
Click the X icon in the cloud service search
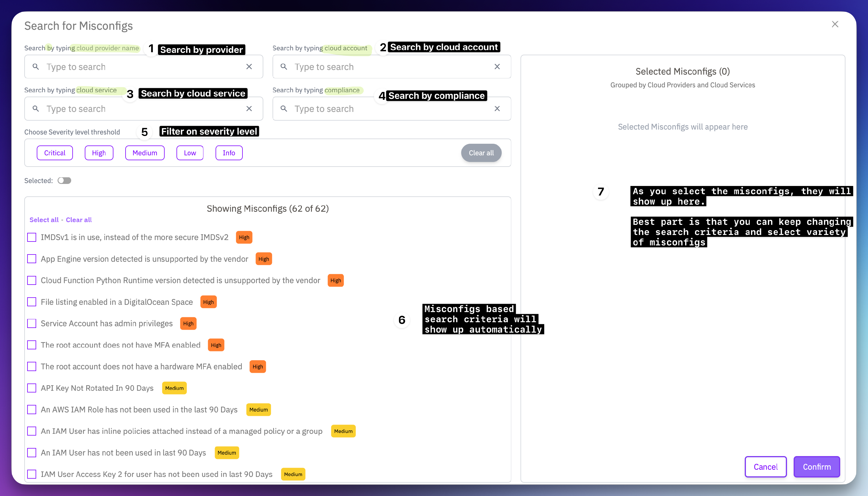(249, 109)
